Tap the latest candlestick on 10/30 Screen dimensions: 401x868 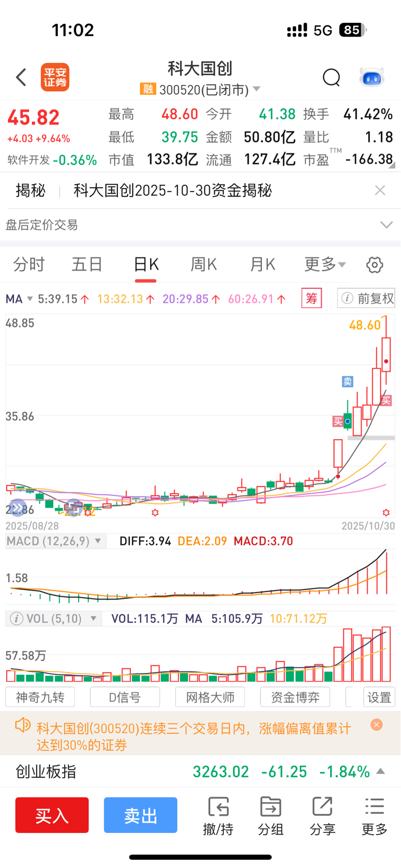point(386,354)
